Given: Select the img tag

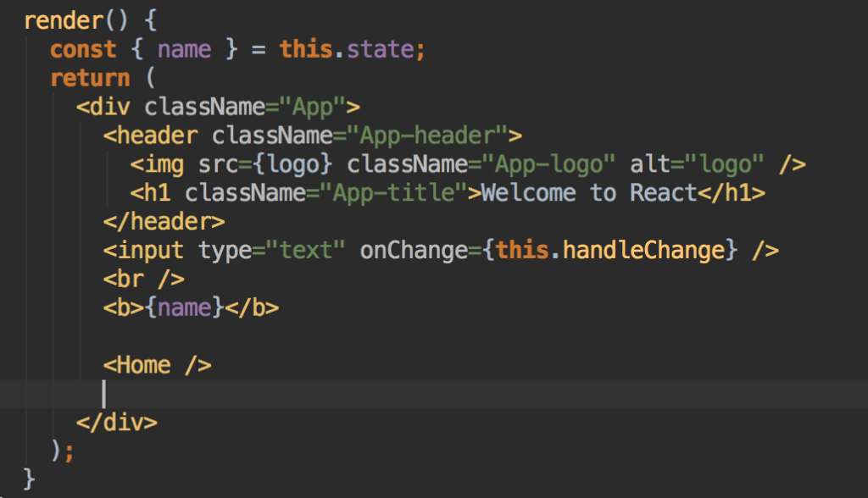Looking at the screenshot, I should [157, 163].
